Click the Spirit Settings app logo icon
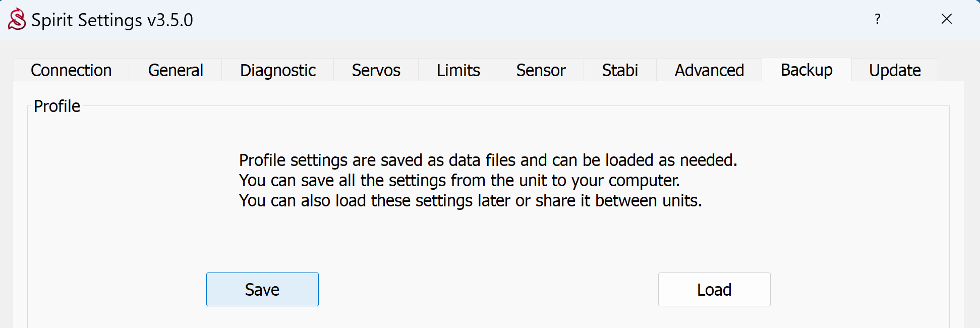The height and width of the screenshot is (328, 980). [17, 20]
